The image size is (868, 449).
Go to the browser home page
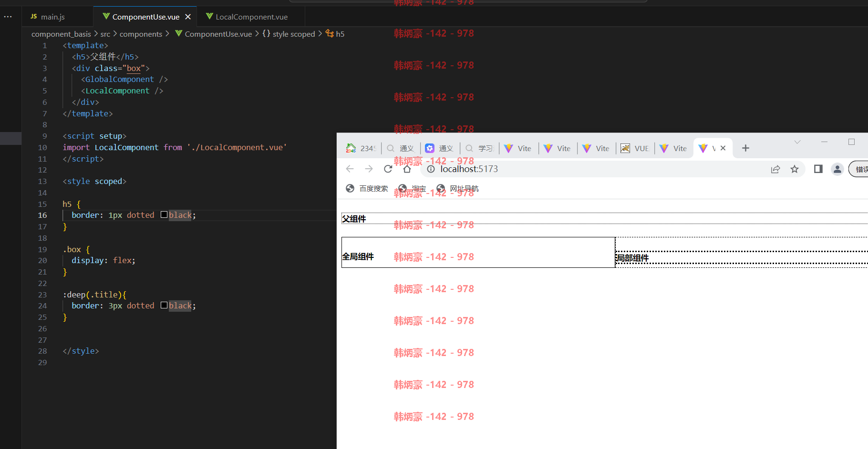point(407,169)
